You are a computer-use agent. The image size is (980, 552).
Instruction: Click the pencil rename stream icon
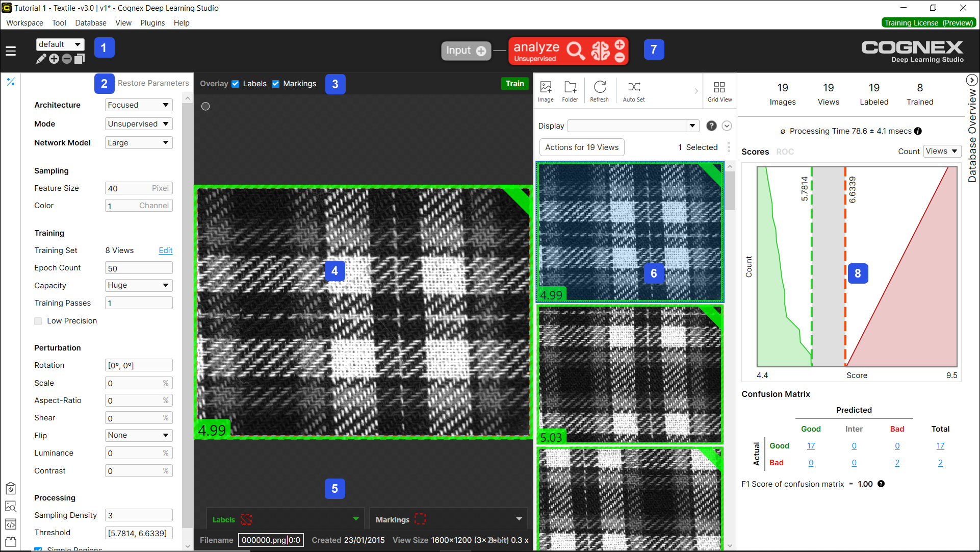coord(41,59)
